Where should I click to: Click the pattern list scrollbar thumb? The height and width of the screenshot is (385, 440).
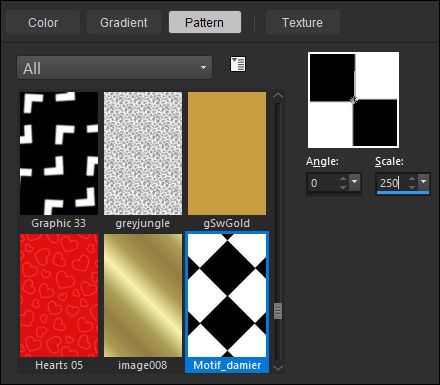click(278, 311)
